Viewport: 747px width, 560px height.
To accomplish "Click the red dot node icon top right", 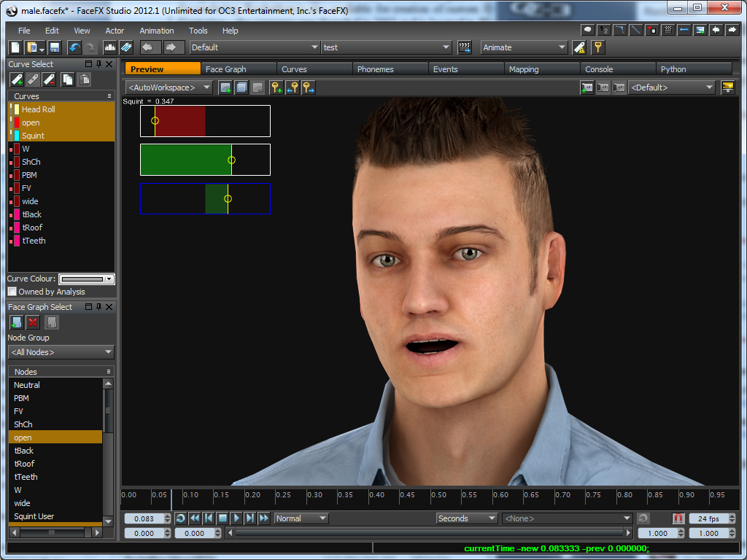I will tap(652, 30).
